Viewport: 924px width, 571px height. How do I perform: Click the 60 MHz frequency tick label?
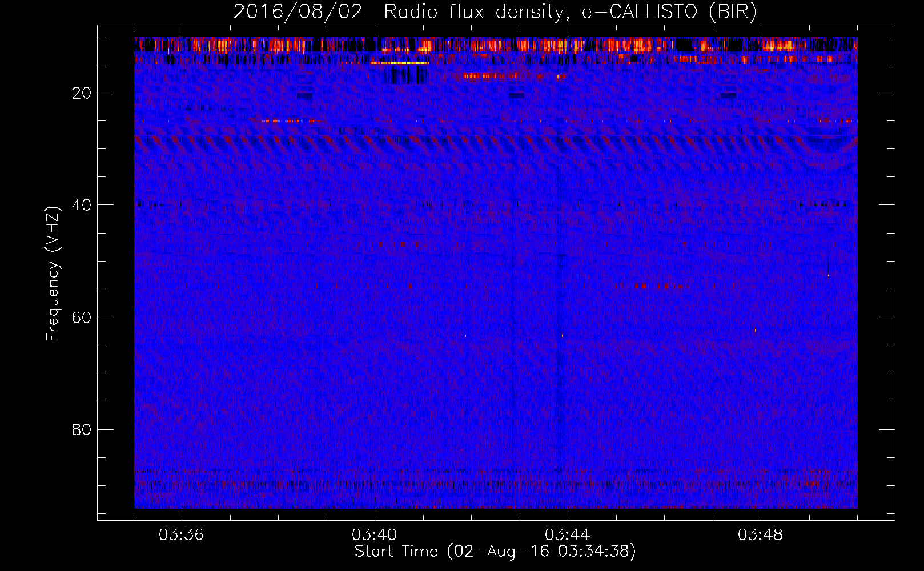point(82,317)
